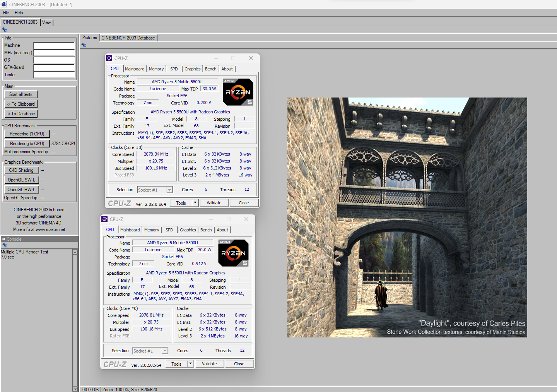
Task: Select the CINEBENCH 2003 tab
Action: (20, 22)
